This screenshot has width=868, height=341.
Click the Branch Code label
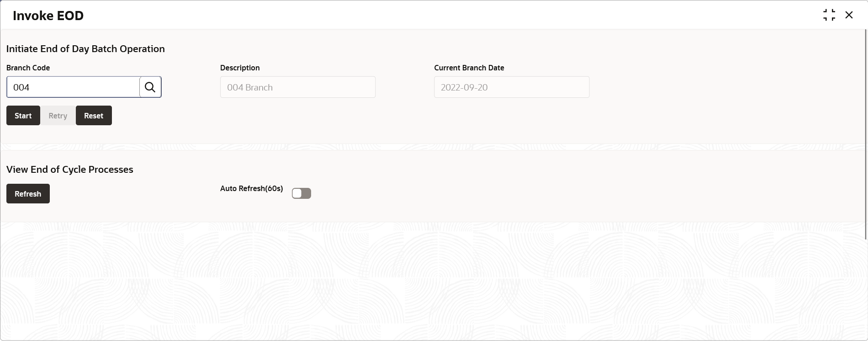[28, 68]
